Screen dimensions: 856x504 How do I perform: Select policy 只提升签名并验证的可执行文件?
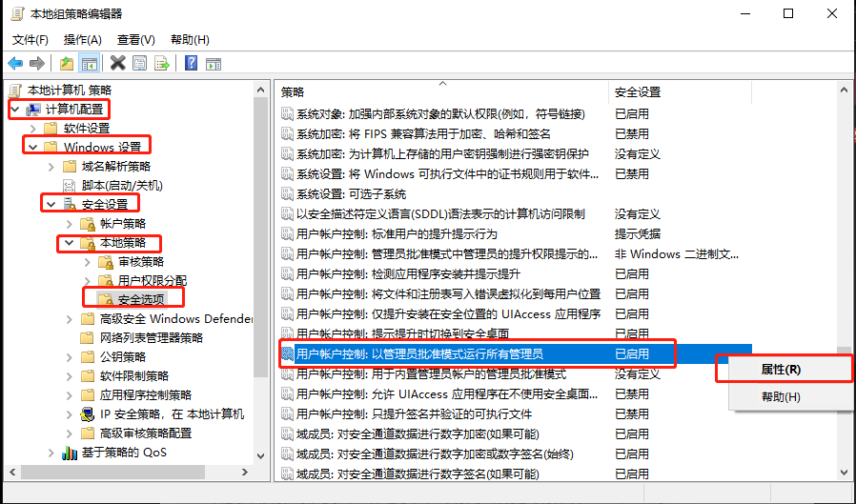[414, 414]
